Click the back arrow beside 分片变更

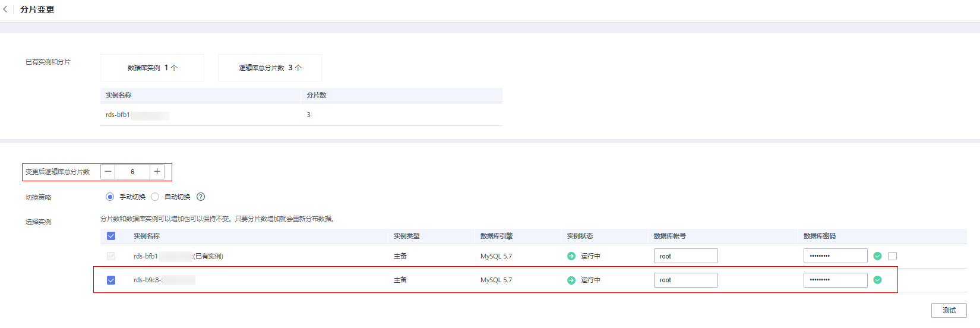point(5,10)
